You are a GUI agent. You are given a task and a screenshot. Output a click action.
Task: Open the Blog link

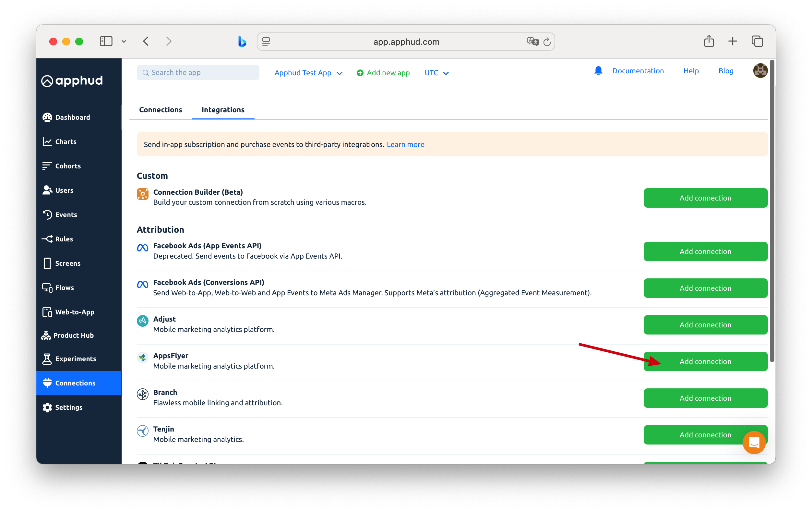pyautogui.click(x=726, y=71)
